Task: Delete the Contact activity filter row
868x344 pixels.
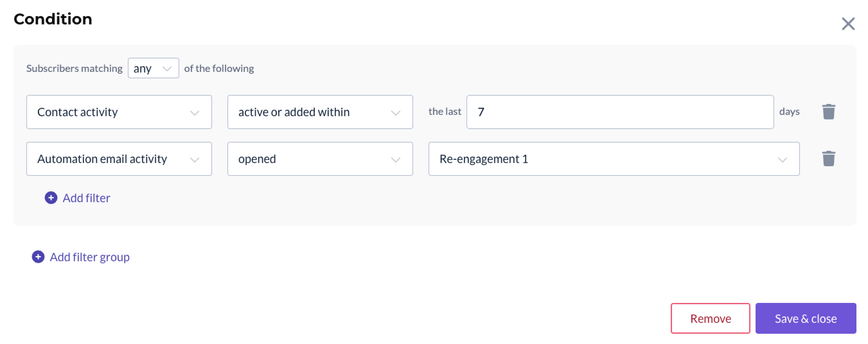Action: pyautogui.click(x=828, y=112)
